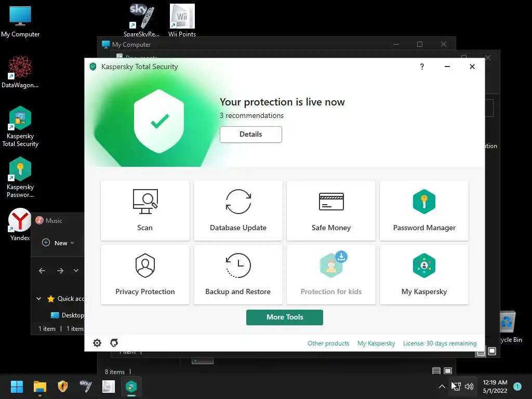Open File Explorer from taskbar
The image size is (532, 399).
tap(39, 387)
